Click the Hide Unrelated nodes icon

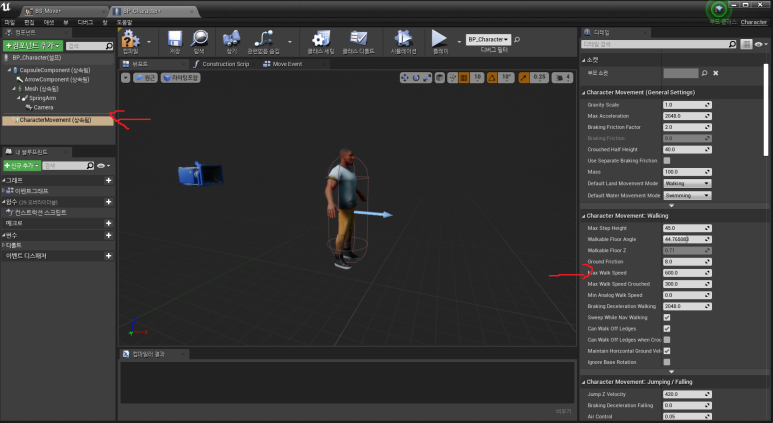pyautogui.click(x=264, y=39)
